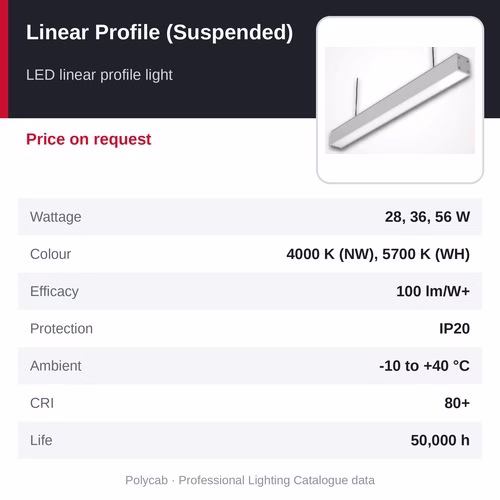Click the 100 lm/W+ efficacy value
The height and width of the screenshot is (500, 500).
click(433, 291)
